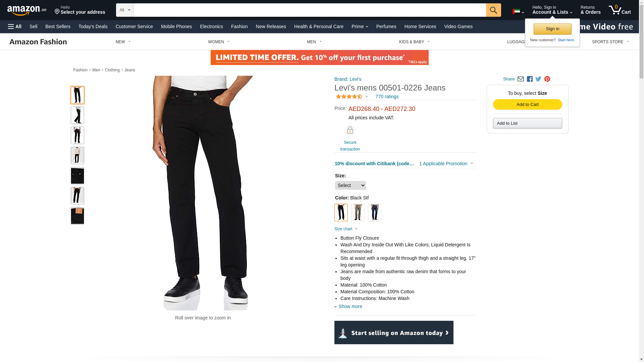Expand the Size chart link
Image resolution: width=644 pixels, height=362 pixels.
click(x=346, y=229)
